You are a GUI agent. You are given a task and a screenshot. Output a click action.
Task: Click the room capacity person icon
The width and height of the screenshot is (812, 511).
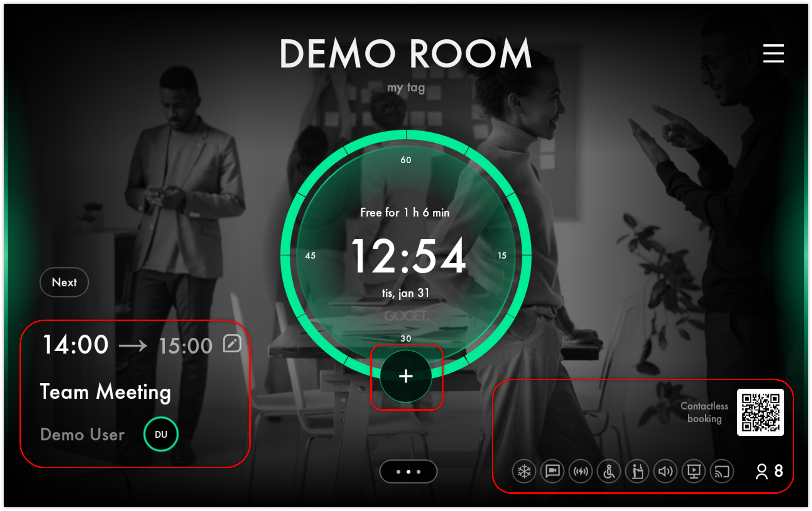(x=762, y=471)
